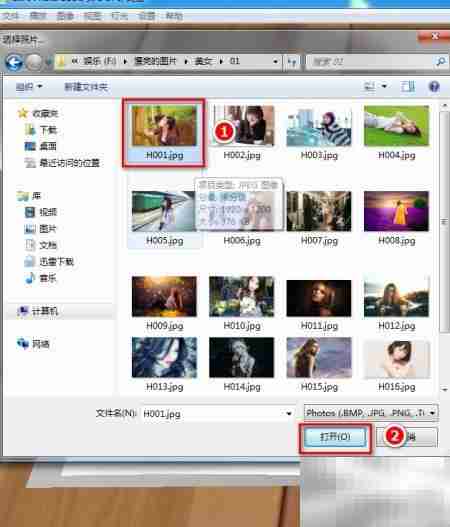Image resolution: width=450 pixels, height=527 pixels.
Task: Click the 01 folder in address path
Action: click(x=235, y=61)
